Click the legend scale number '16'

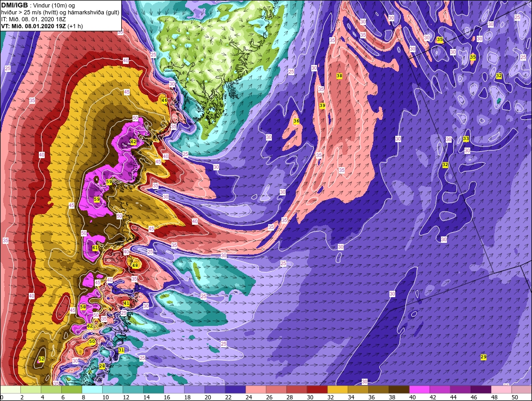167,397
